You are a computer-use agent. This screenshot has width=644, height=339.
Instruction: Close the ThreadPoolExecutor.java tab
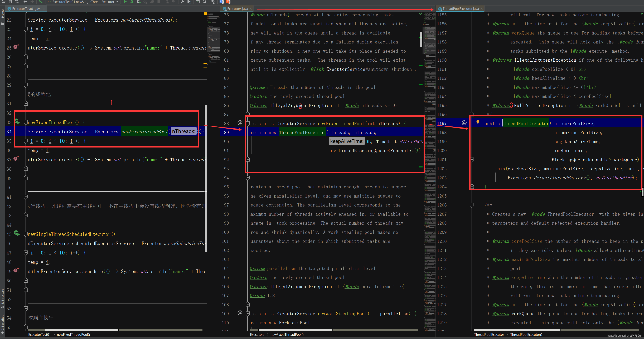click(482, 8)
